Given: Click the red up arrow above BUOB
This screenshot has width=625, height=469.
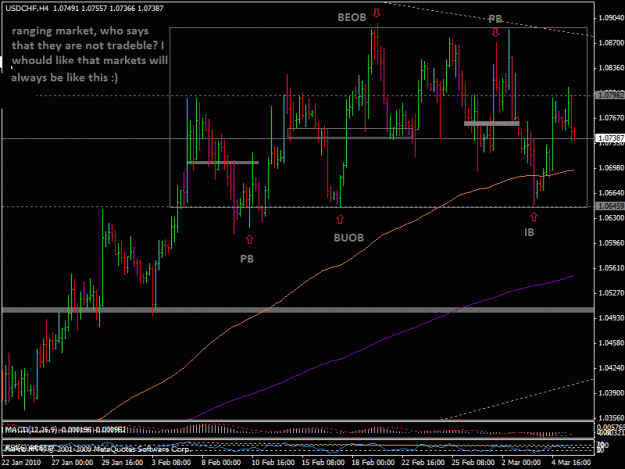Looking at the screenshot, I should 340,219.
